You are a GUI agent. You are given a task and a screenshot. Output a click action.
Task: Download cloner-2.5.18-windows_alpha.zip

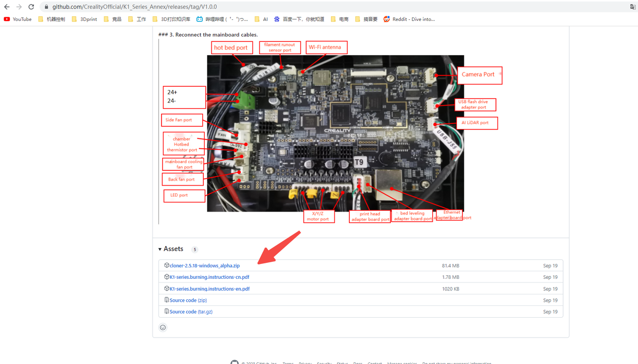[204, 265]
